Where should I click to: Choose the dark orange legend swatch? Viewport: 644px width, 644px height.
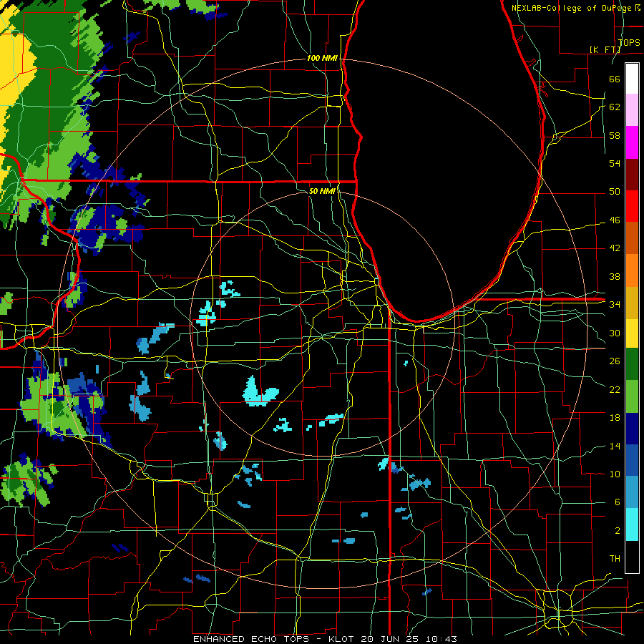tap(632, 238)
